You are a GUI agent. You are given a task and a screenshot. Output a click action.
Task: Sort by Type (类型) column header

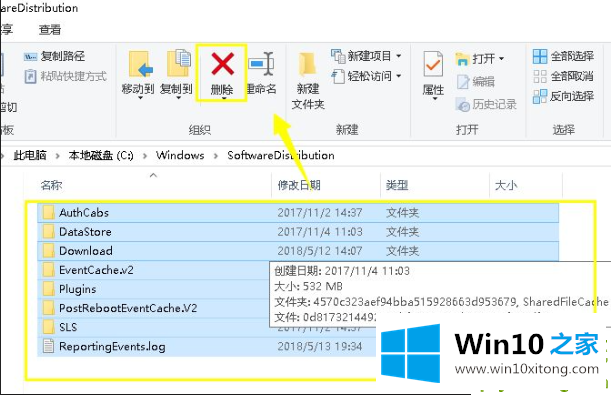tap(397, 185)
